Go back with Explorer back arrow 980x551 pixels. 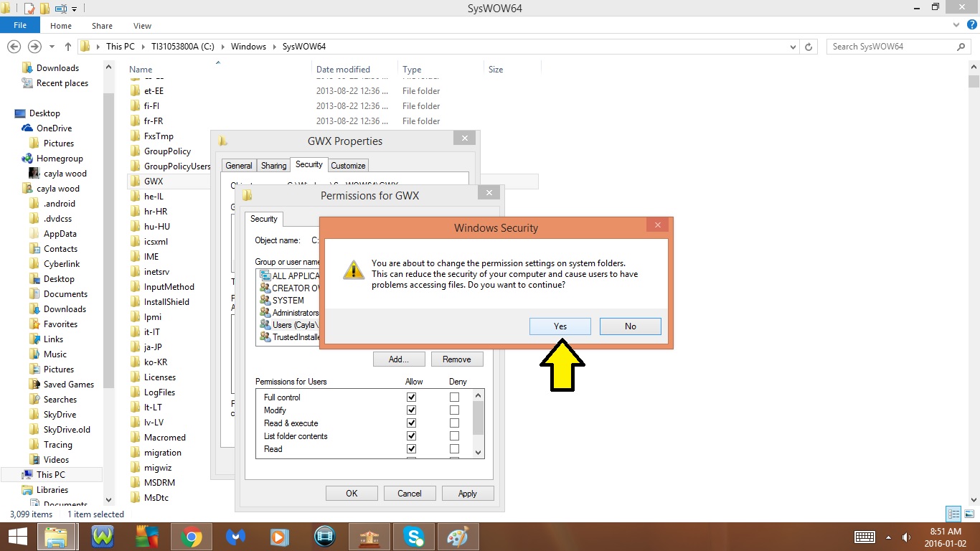click(x=14, y=47)
